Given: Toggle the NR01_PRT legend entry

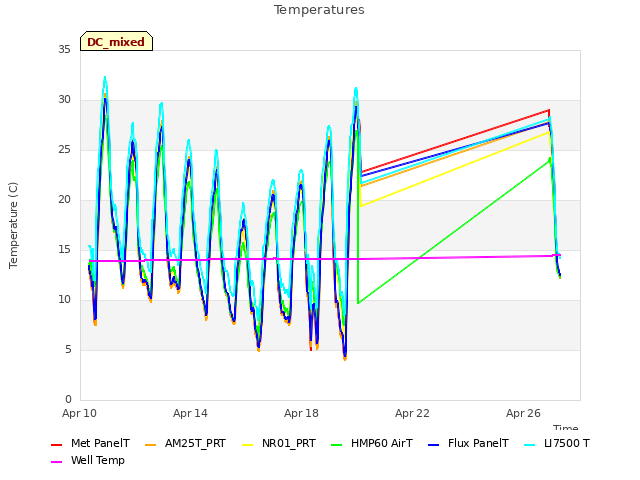Looking at the screenshot, I should tap(279, 443).
